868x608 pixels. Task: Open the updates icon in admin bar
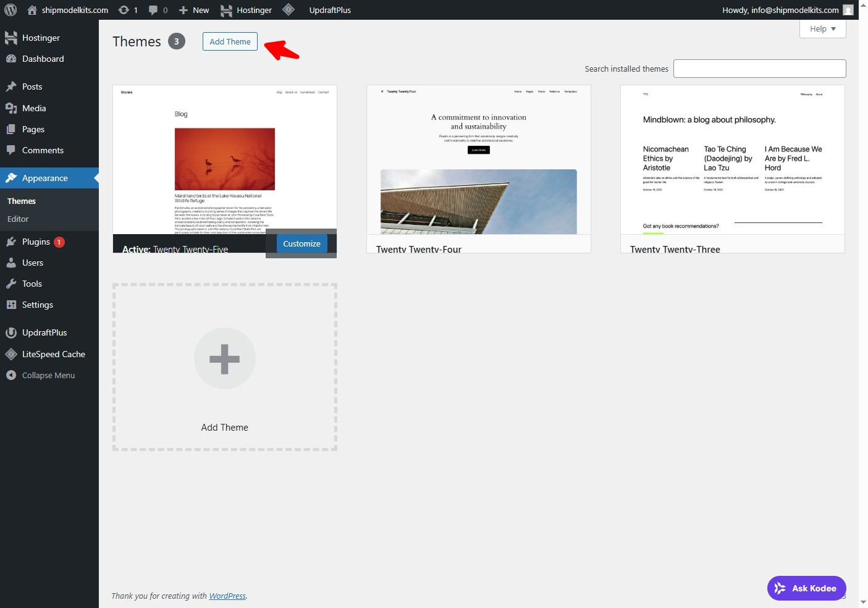[124, 10]
